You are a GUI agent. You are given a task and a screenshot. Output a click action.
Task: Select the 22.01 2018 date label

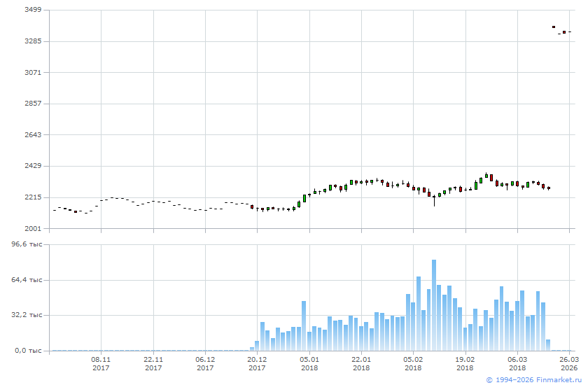[x=361, y=363]
